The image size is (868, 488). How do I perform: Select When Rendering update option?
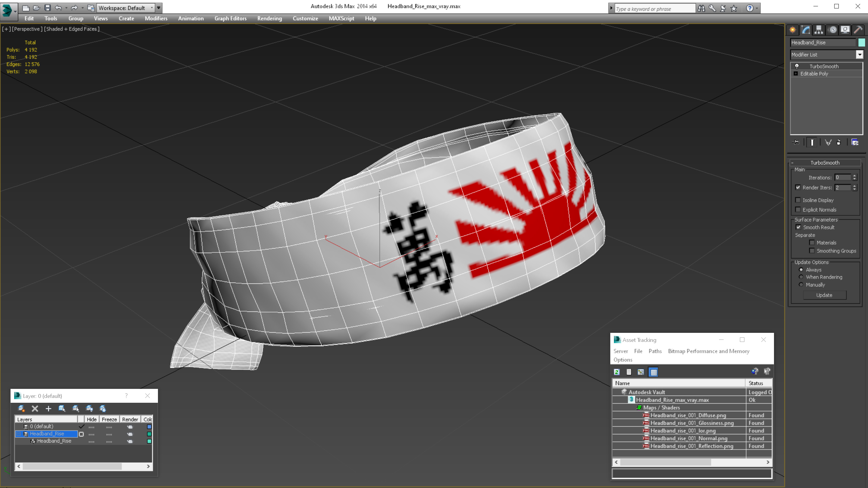[801, 277]
